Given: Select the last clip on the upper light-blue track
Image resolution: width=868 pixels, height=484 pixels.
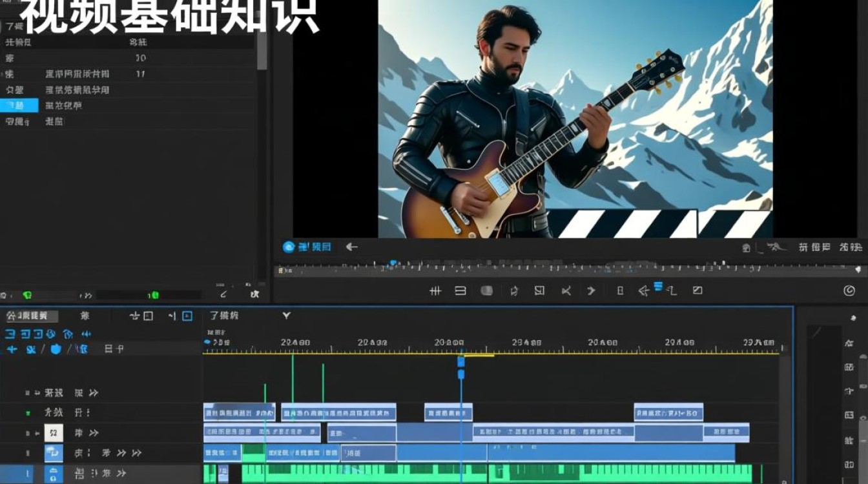Looking at the screenshot, I should pyautogui.click(x=668, y=412).
